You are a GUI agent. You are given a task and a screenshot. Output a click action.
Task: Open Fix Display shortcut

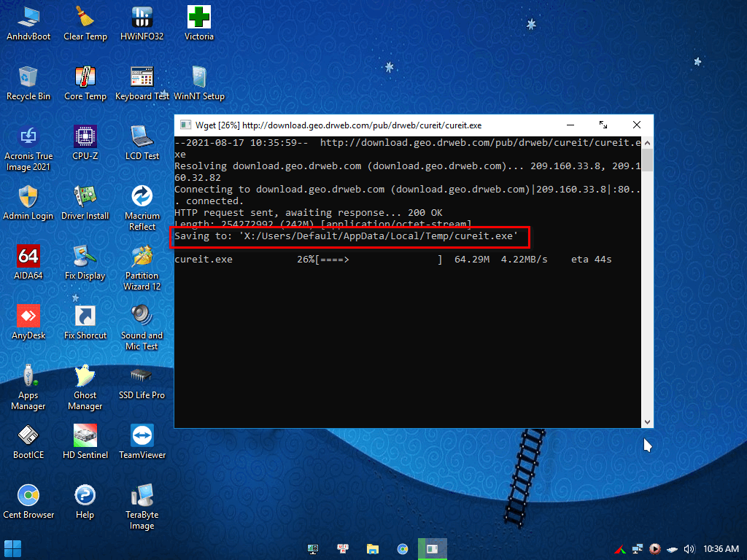coord(85,262)
